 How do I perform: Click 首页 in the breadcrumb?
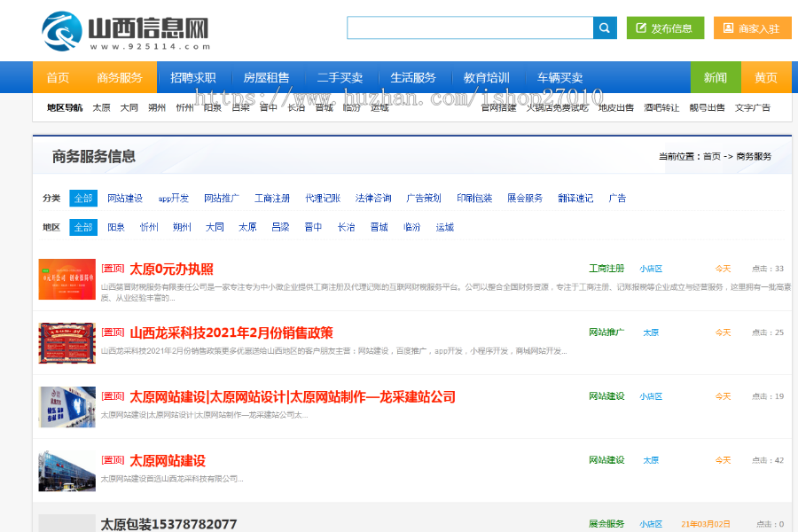click(x=711, y=156)
